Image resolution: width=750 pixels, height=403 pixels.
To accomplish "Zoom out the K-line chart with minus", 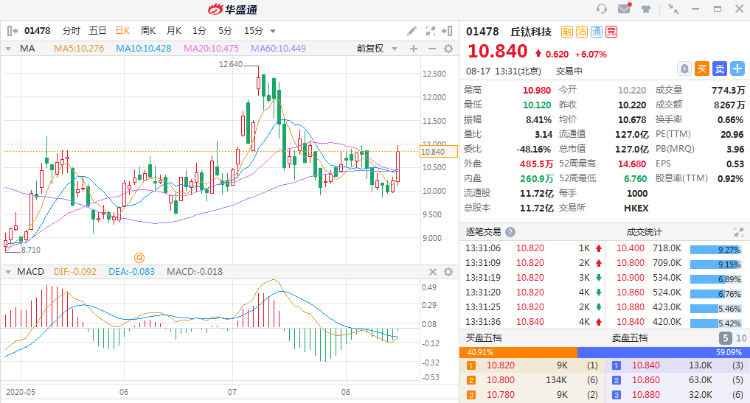I will [x=431, y=48].
